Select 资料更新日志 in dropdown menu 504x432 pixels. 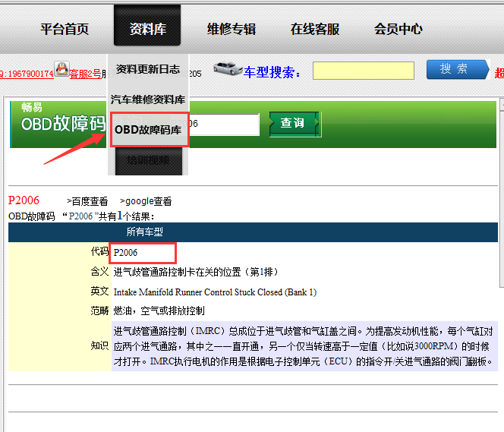pyautogui.click(x=148, y=69)
